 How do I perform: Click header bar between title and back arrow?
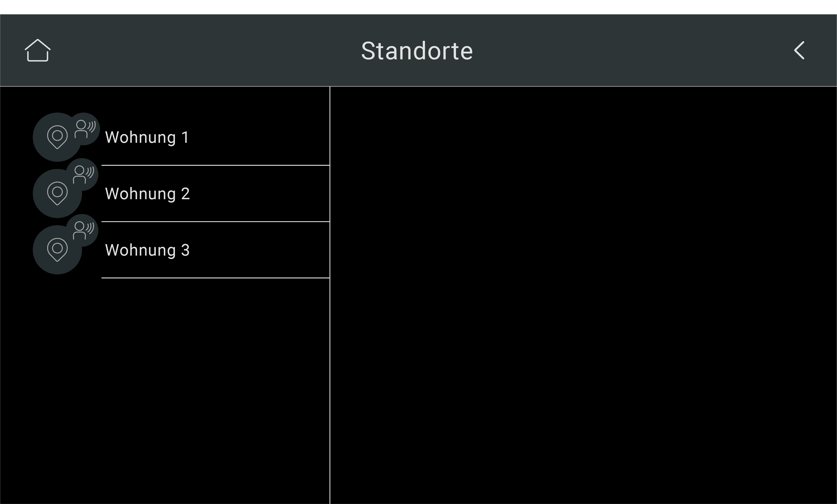click(x=632, y=50)
